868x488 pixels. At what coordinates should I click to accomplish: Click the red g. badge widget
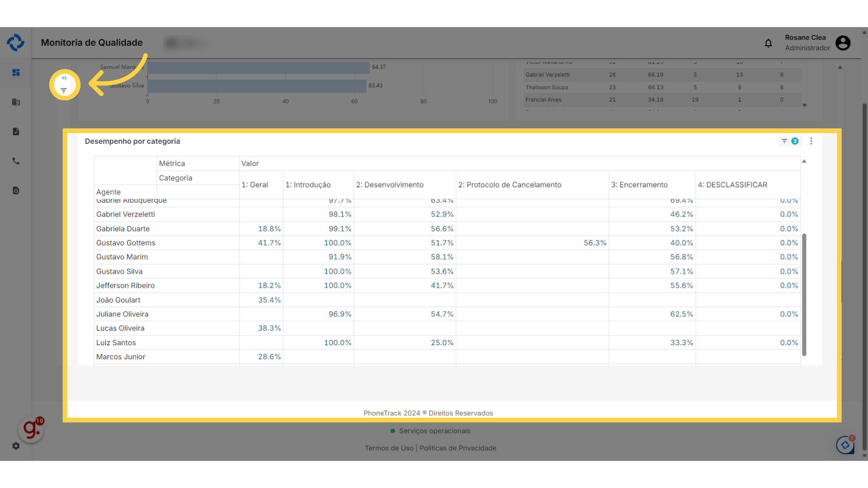31,429
